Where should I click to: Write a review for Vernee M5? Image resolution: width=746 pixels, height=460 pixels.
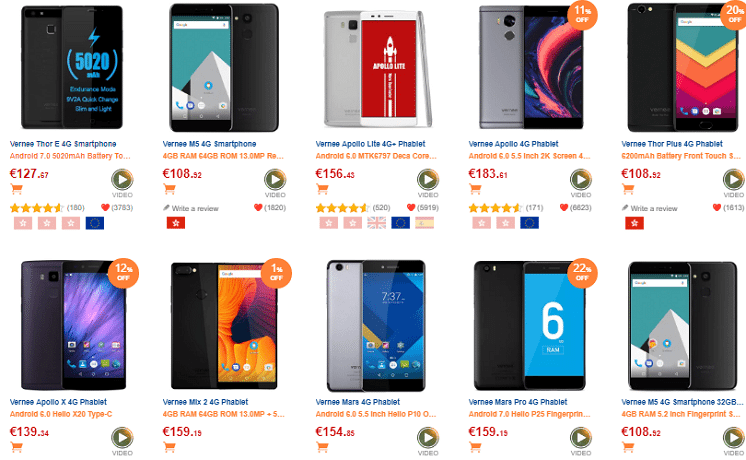click(x=190, y=208)
